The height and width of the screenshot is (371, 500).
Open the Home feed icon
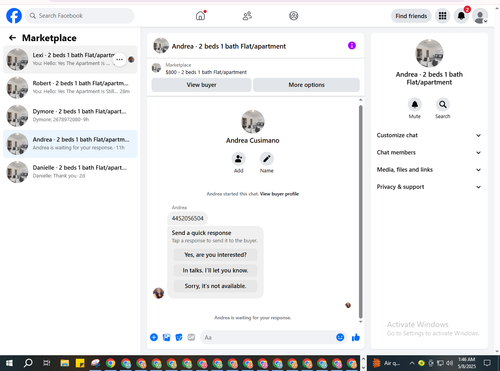click(x=200, y=16)
